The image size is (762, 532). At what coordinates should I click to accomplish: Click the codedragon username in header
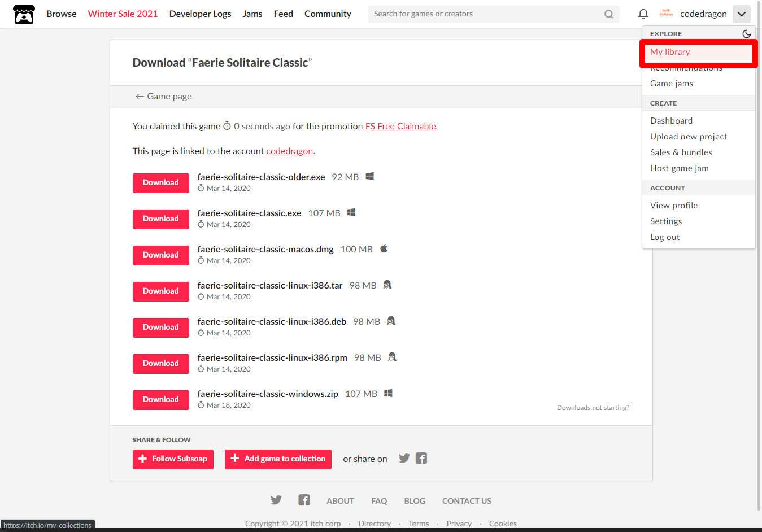(x=703, y=14)
